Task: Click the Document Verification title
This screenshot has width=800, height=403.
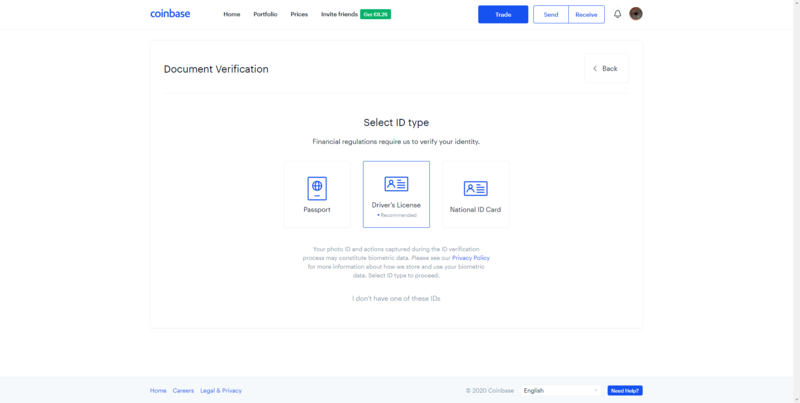Action: [216, 69]
